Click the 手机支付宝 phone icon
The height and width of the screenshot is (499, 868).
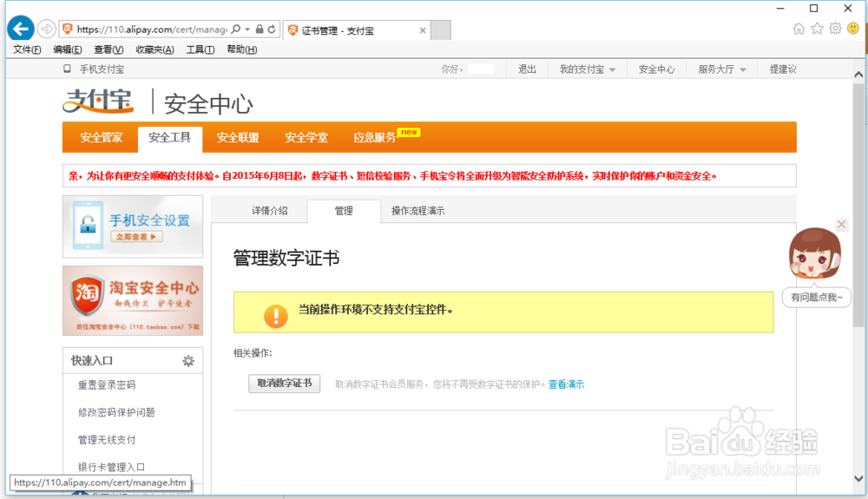(x=67, y=69)
